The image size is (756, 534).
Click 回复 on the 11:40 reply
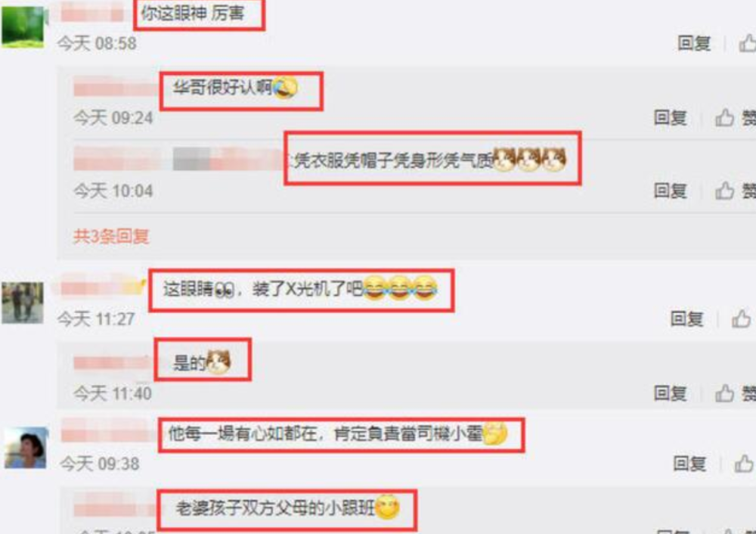click(670, 393)
